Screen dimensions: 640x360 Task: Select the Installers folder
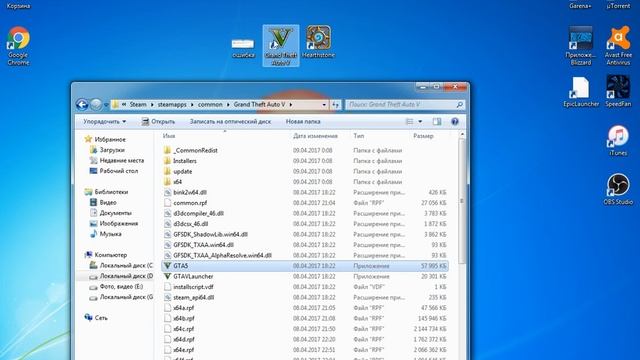click(180, 161)
